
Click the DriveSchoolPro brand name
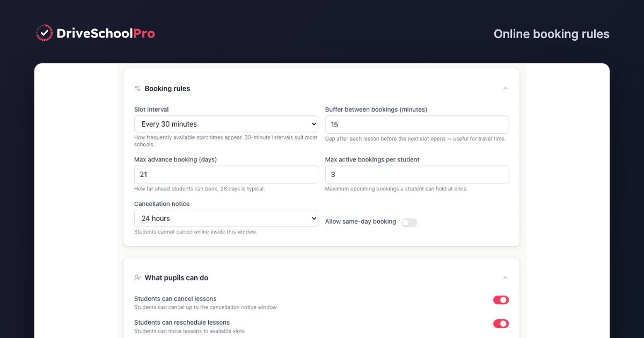(x=106, y=33)
